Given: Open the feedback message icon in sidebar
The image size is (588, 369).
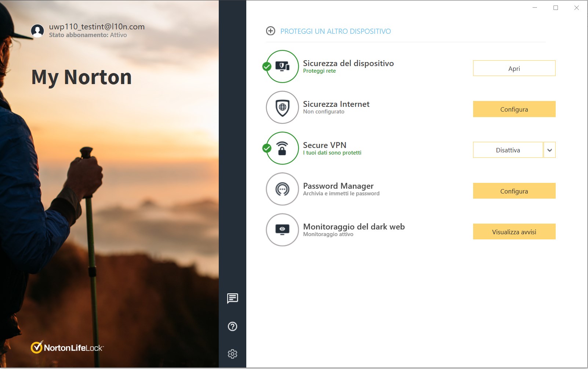Looking at the screenshot, I should [x=233, y=299].
